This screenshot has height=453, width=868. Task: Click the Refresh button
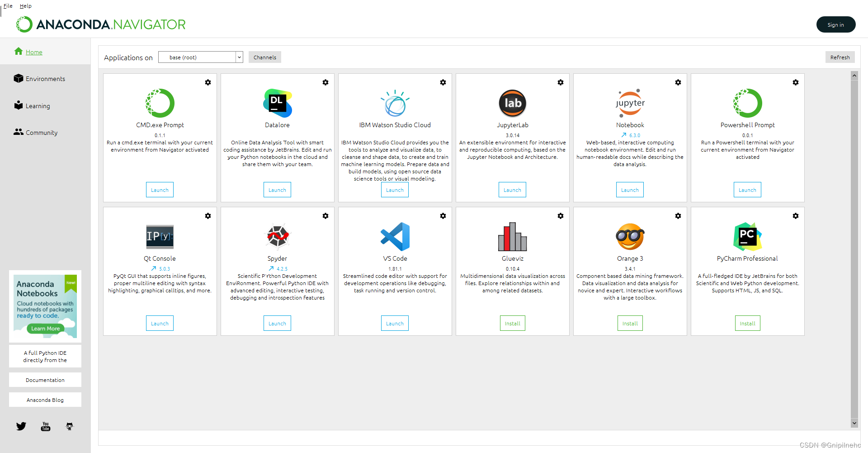point(840,57)
